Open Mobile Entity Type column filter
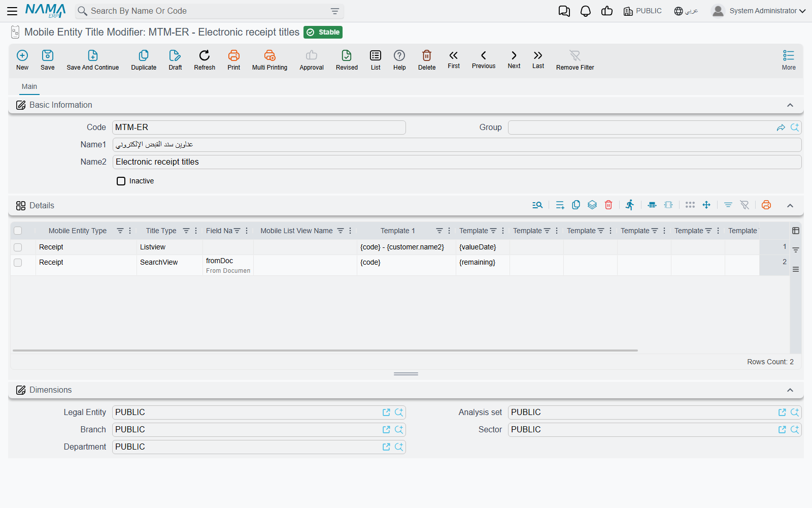Image resolution: width=812 pixels, height=508 pixels. (x=120, y=231)
